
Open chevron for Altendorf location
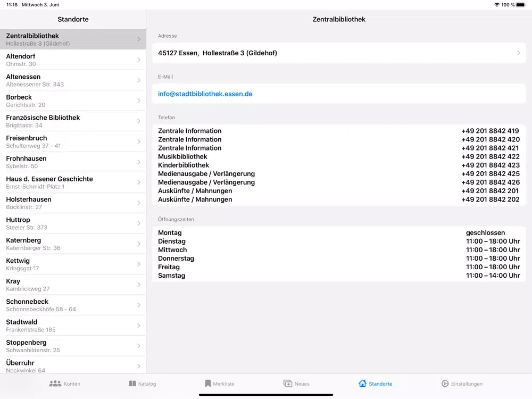tap(139, 60)
